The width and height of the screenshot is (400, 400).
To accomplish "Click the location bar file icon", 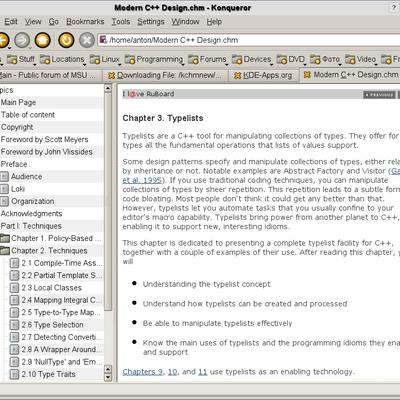I will 103,40.
